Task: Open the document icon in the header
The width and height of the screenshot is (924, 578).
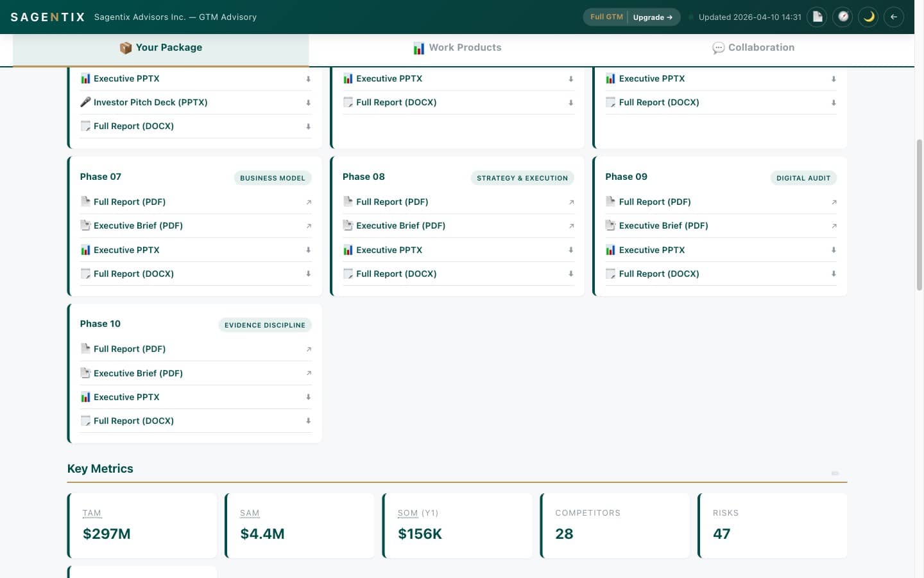Action: point(817,17)
